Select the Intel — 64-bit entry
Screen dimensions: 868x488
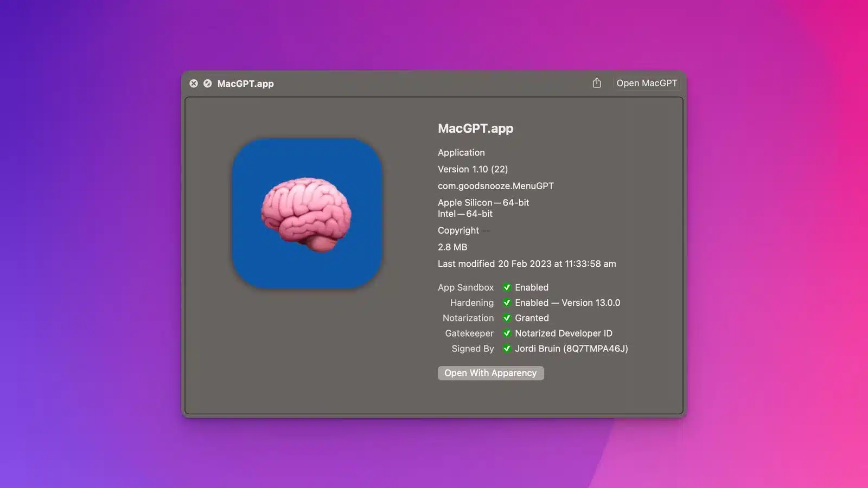(465, 214)
